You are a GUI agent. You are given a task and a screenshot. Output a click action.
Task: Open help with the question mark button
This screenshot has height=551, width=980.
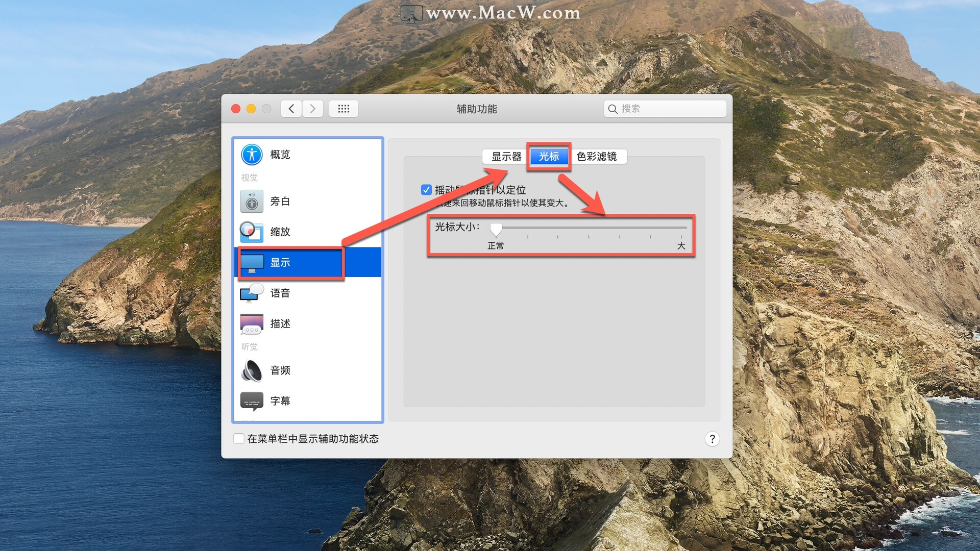pyautogui.click(x=712, y=439)
